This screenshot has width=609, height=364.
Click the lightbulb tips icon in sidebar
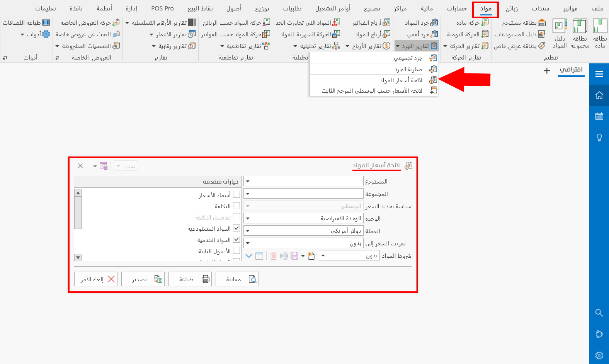[x=599, y=137]
